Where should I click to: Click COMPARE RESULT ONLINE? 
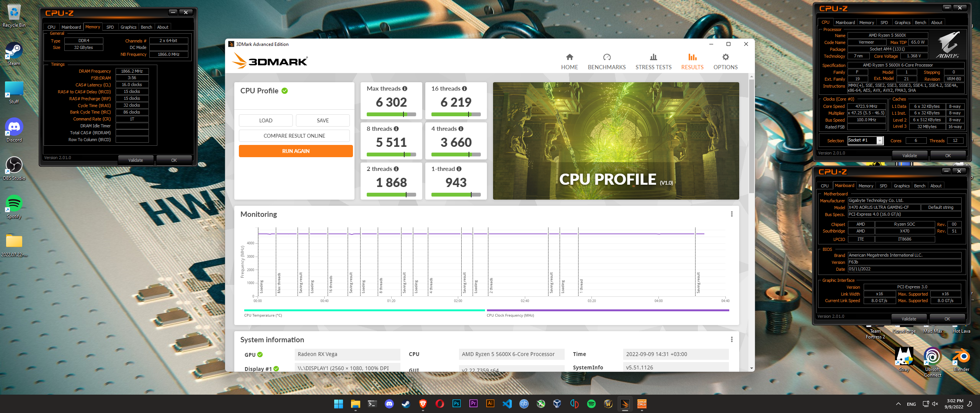pos(294,136)
